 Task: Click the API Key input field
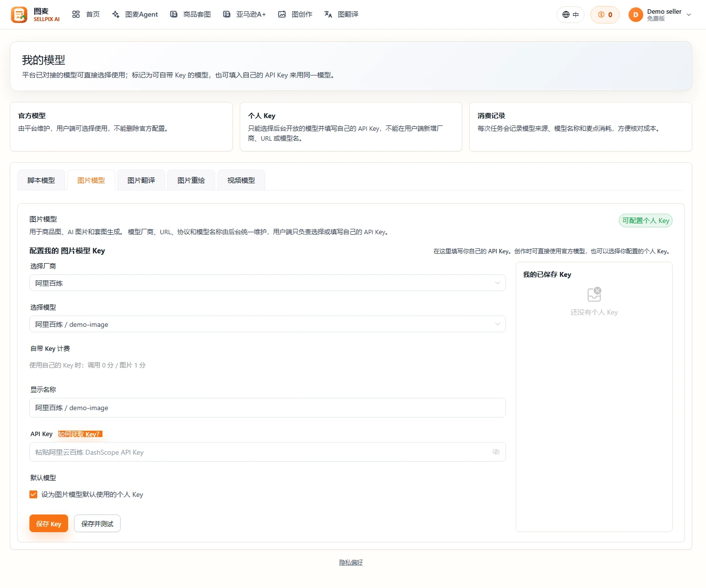coord(268,452)
